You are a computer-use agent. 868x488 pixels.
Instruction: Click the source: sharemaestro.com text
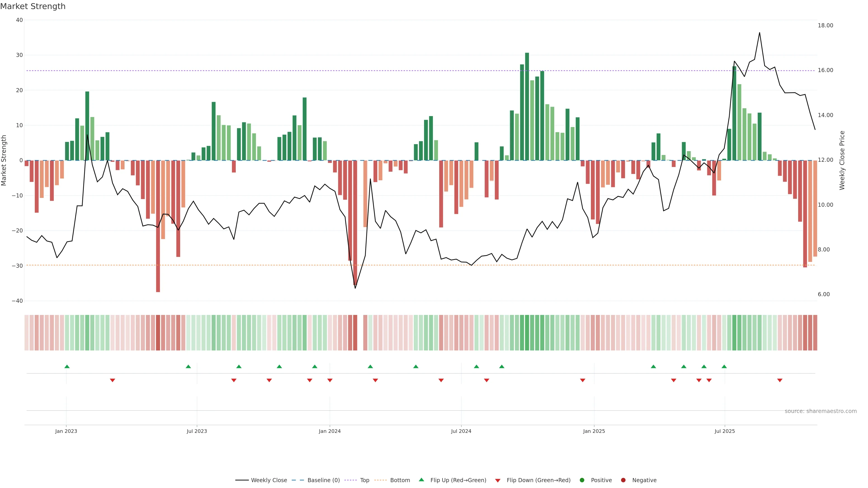pyautogui.click(x=821, y=411)
